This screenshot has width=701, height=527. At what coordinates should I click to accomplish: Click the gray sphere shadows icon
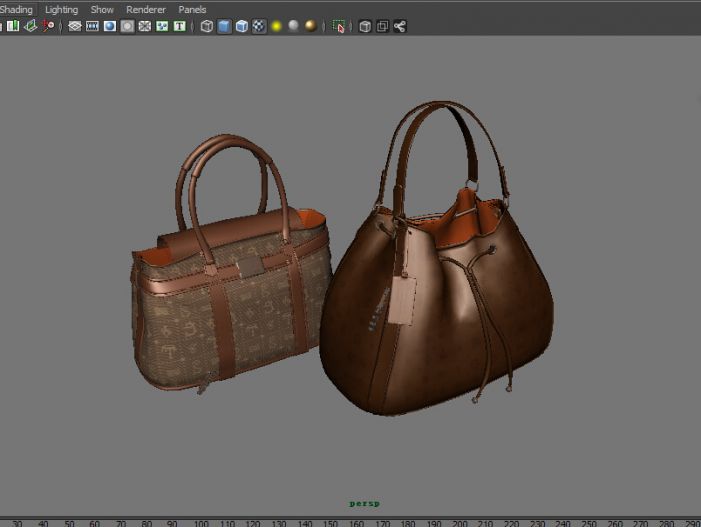click(x=293, y=27)
